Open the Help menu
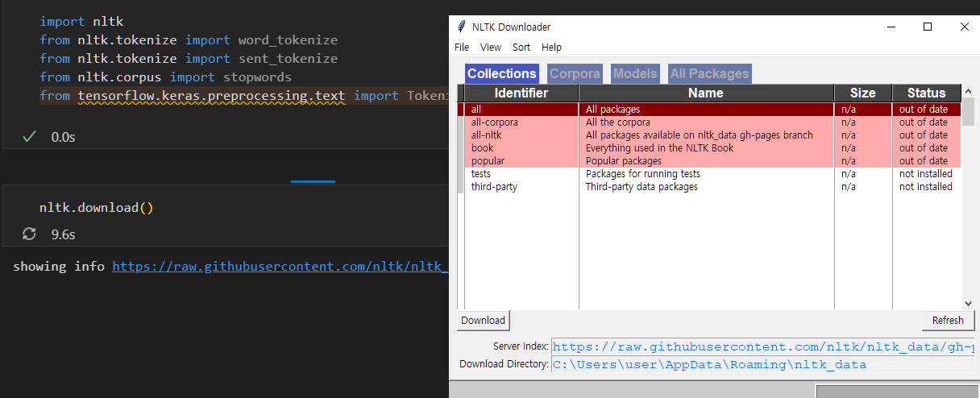 click(552, 48)
